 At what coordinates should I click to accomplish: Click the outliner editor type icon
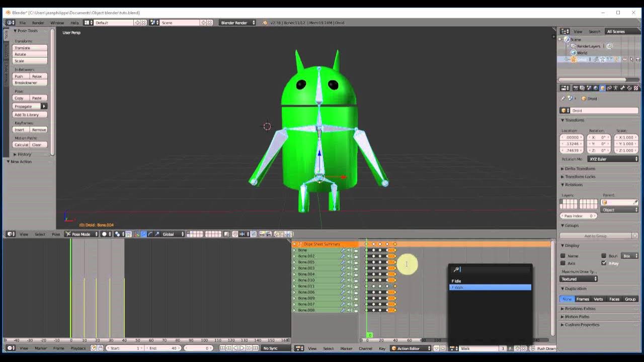pyautogui.click(x=566, y=31)
